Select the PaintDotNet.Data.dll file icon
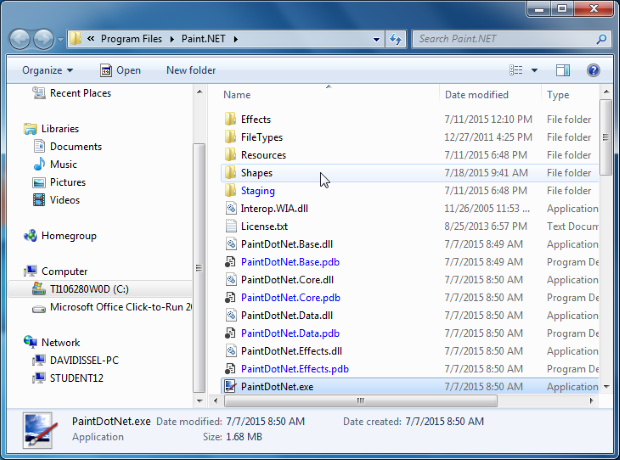Image resolution: width=620 pixels, height=460 pixels. click(x=231, y=315)
